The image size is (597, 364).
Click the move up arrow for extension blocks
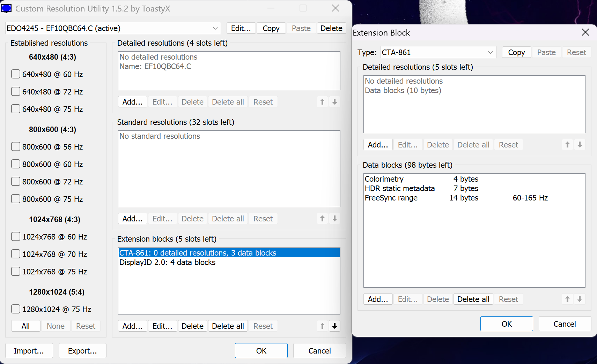(322, 326)
